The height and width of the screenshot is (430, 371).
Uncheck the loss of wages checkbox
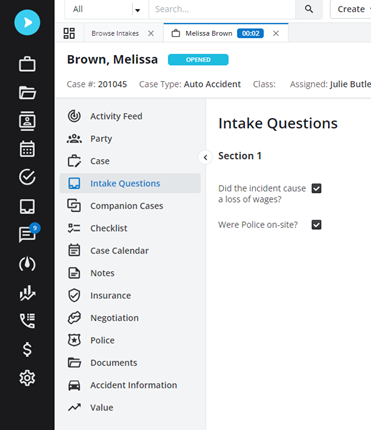coord(316,188)
